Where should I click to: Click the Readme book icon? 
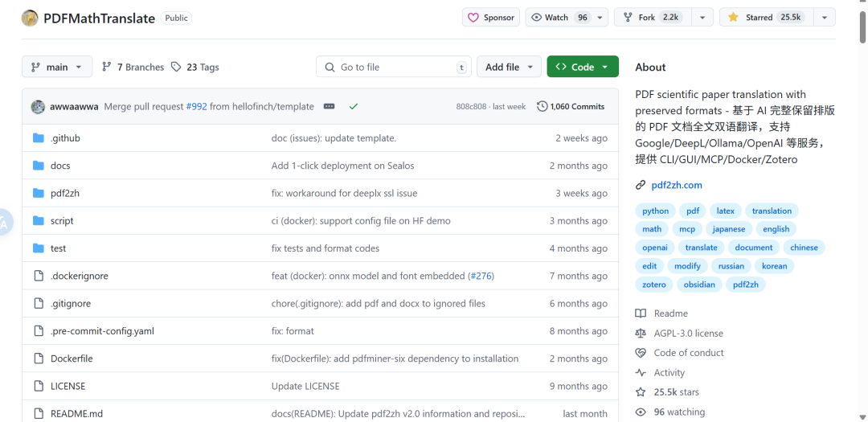641,313
